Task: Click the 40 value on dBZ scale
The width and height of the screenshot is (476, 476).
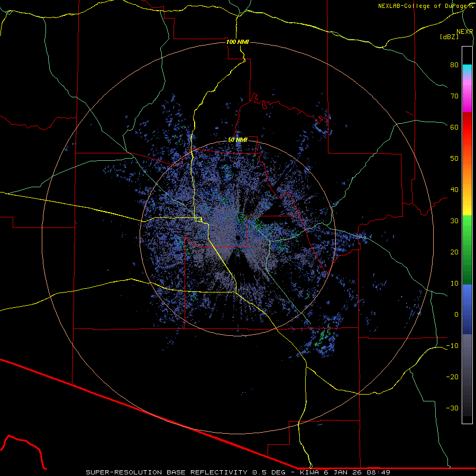Action: click(x=454, y=190)
